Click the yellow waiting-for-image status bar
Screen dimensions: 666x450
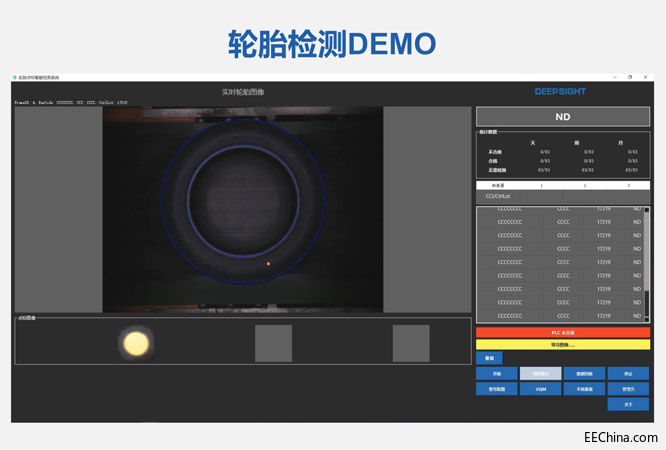click(563, 345)
